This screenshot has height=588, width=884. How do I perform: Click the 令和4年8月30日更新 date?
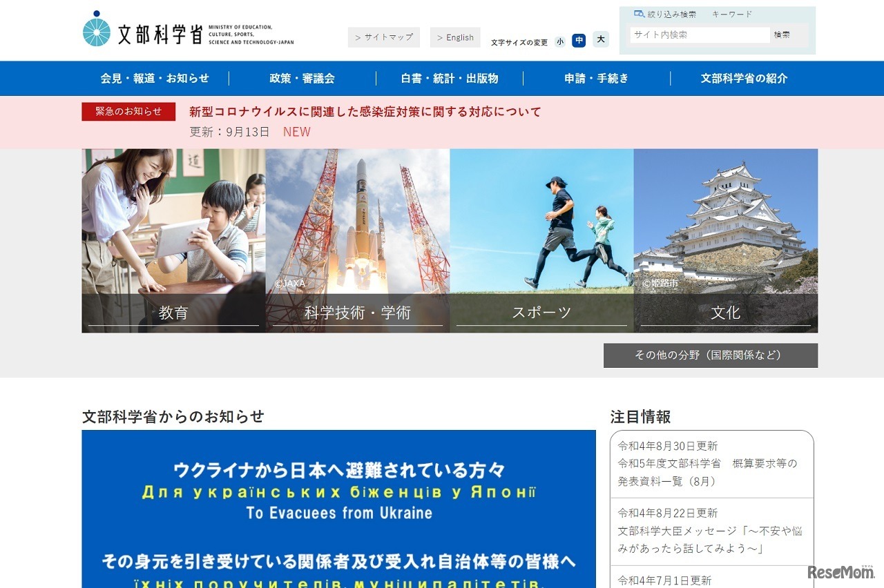point(668,446)
